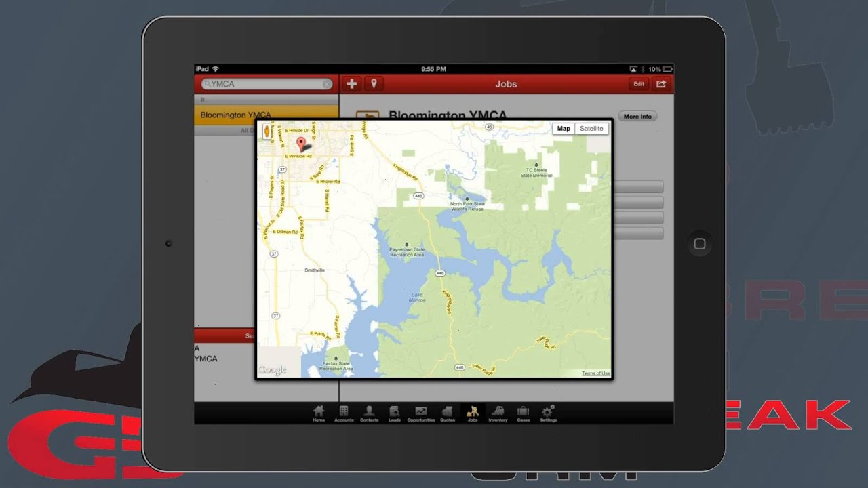
Task: Click the Smithville label on map
Action: tap(315, 270)
